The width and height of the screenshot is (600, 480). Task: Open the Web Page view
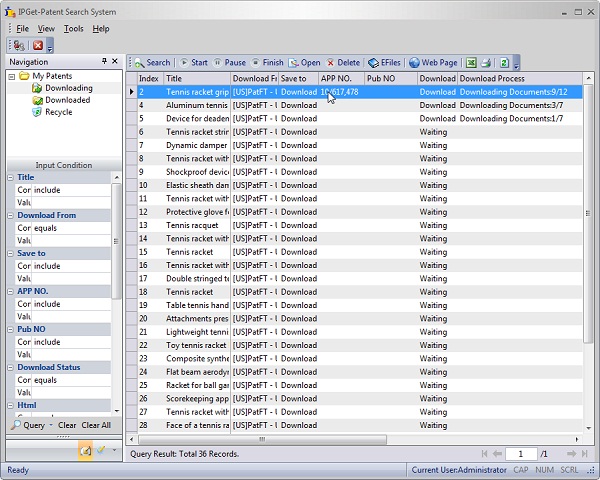click(x=433, y=62)
